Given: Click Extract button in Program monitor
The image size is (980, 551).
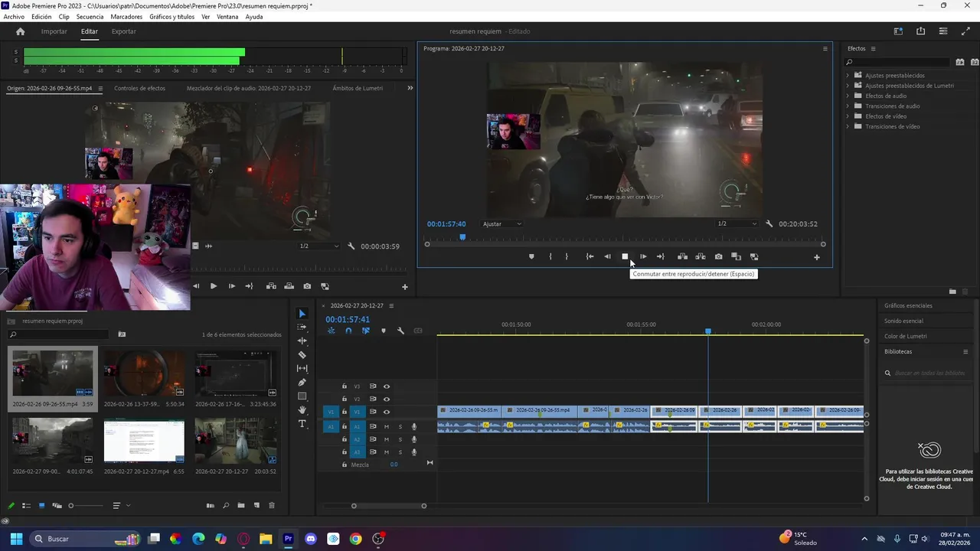Looking at the screenshot, I should click(700, 256).
